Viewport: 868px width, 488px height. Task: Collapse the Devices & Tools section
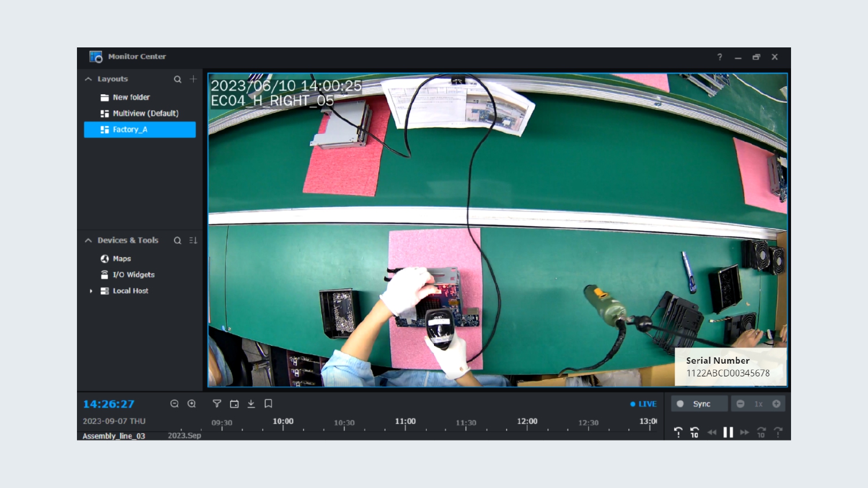[x=89, y=240]
